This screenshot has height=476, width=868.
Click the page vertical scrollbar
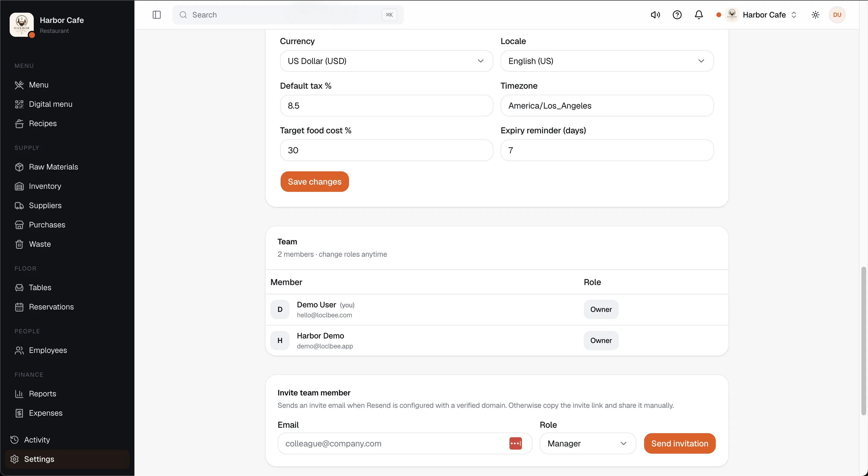pos(863,341)
